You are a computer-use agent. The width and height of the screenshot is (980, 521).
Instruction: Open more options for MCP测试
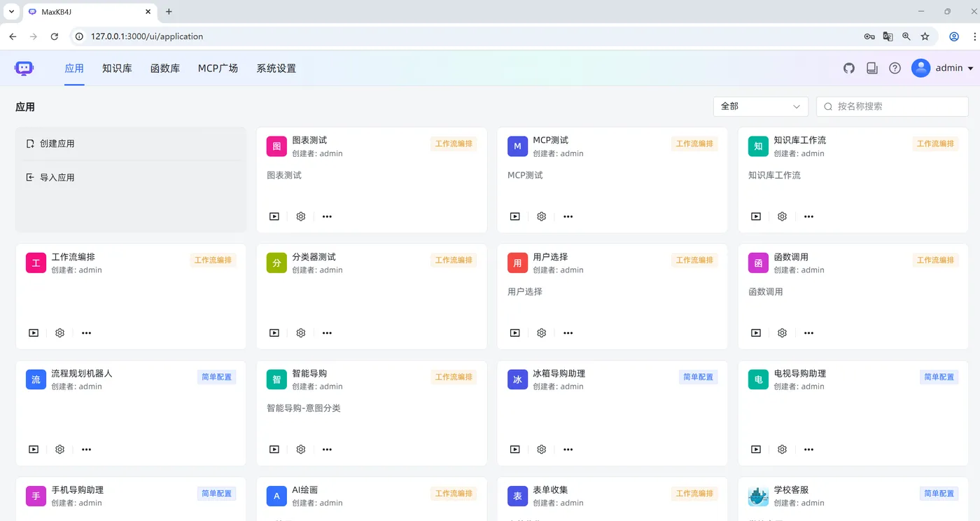point(568,216)
